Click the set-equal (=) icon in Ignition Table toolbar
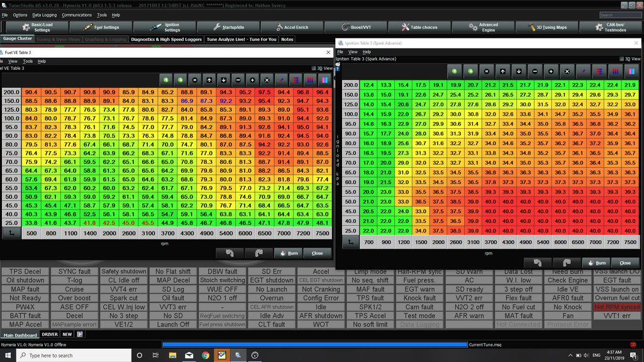Screen dimensions: 644x362 pyautogui.click(x=486, y=72)
